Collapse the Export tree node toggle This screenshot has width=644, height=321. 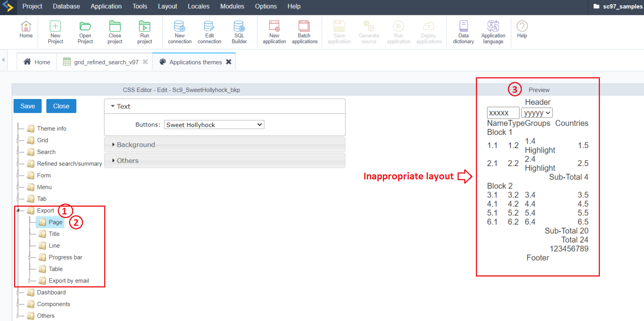click(18, 210)
